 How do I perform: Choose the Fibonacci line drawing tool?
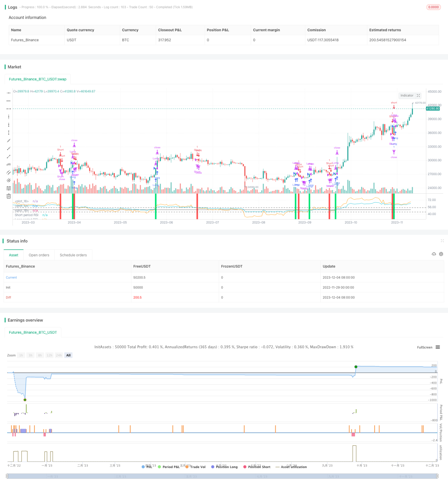(x=9, y=188)
